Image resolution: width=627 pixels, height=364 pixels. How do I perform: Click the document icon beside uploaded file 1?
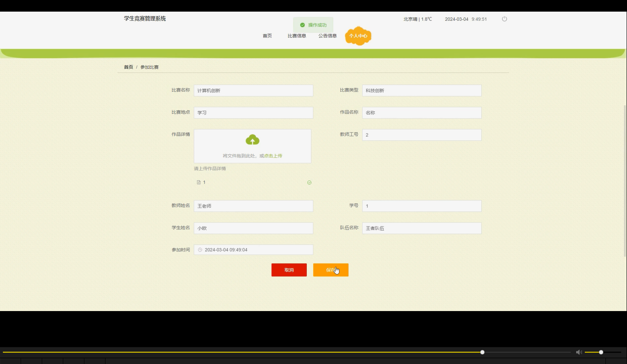198,182
